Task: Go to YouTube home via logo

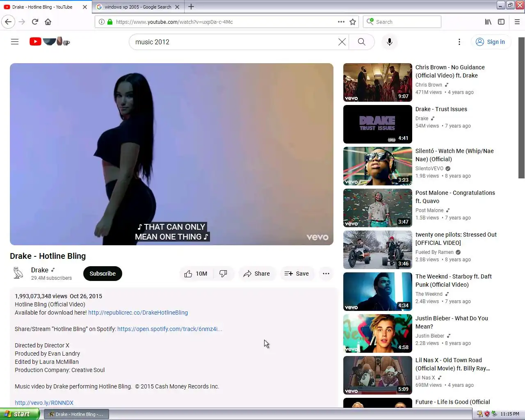Action: click(x=50, y=41)
